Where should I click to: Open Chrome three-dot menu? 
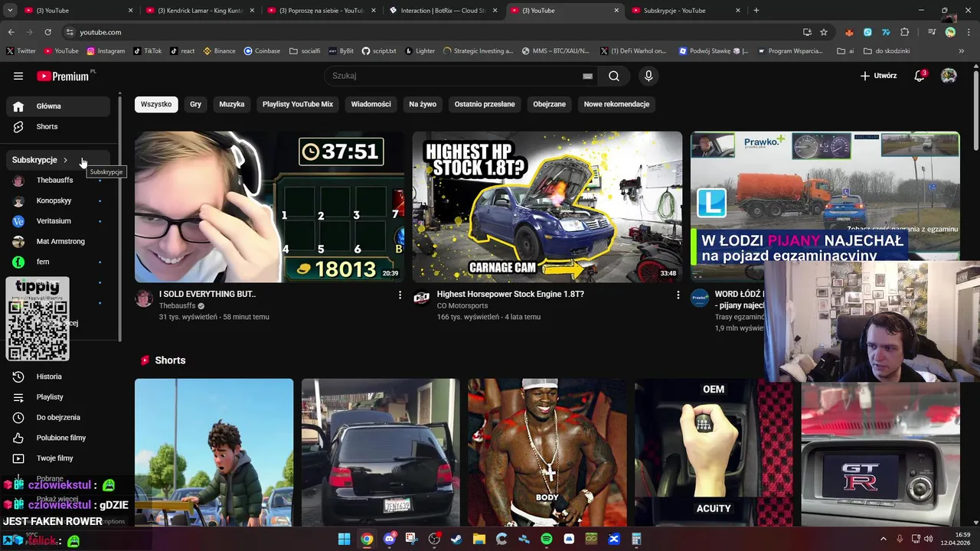969,32
